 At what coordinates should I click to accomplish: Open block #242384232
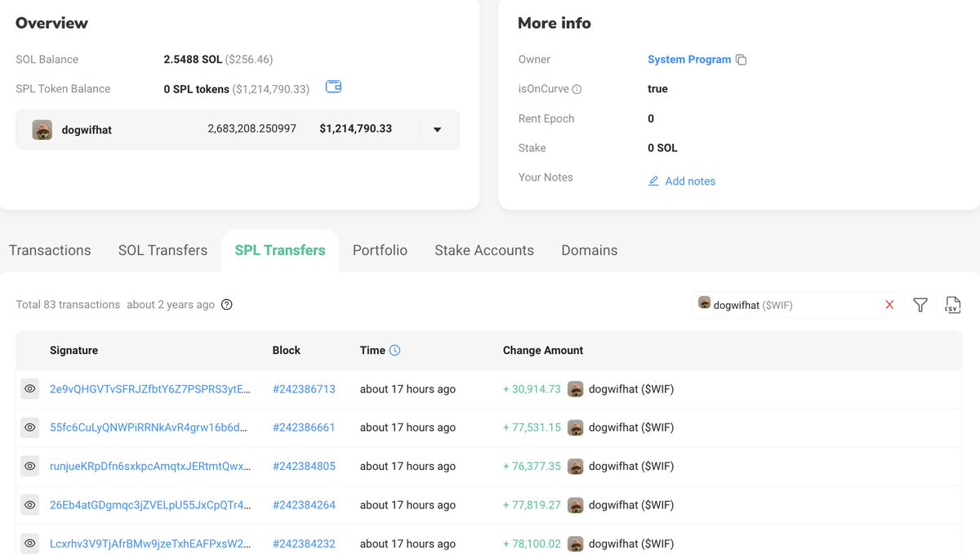pyautogui.click(x=304, y=544)
